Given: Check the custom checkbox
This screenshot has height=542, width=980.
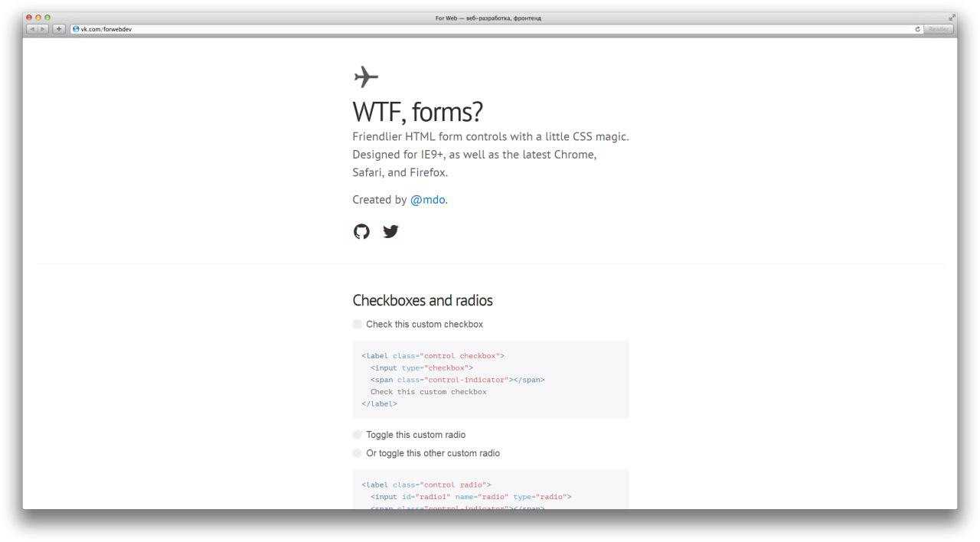Looking at the screenshot, I should tap(358, 324).
